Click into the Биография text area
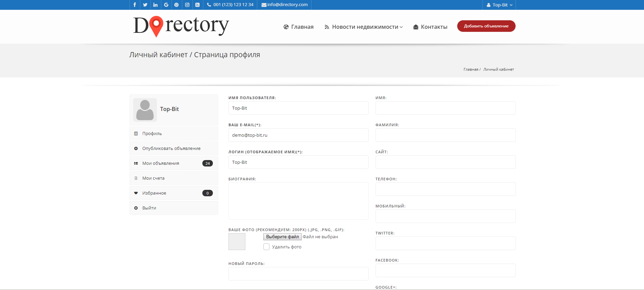This screenshot has width=644, height=290. (x=299, y=201)
